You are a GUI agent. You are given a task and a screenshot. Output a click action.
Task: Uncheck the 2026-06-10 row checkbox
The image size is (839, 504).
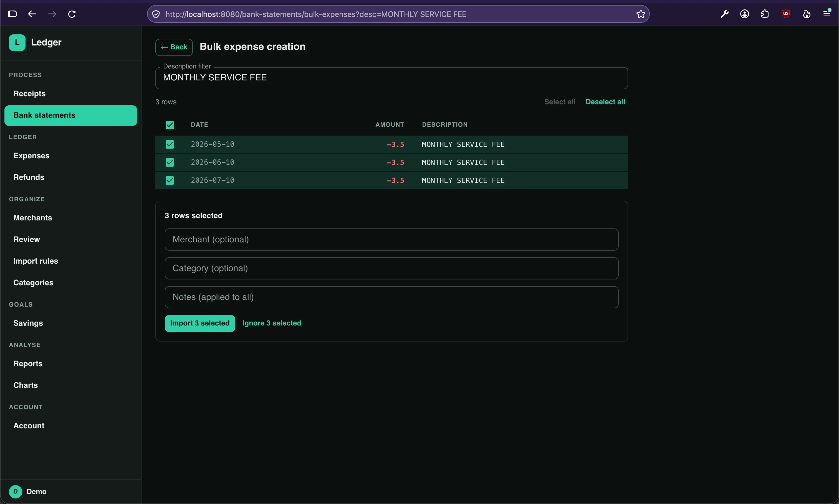pyautogui.click(x=170, y=162)
